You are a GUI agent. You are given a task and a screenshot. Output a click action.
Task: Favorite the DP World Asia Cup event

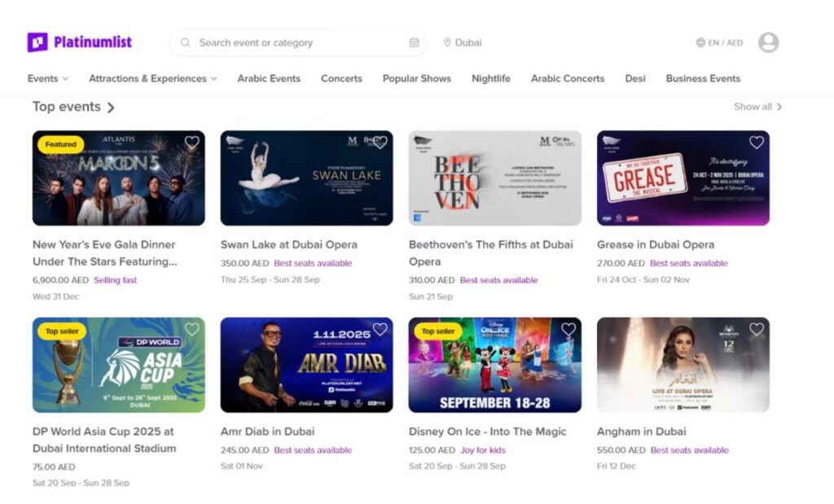[x=191, y=329]
